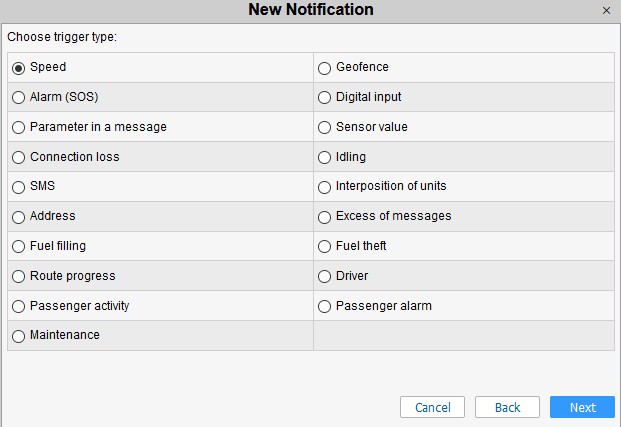Viewport: 621px width, 427px height.
Task: Pick the Digital input trigger
Action: pos(325,98)
